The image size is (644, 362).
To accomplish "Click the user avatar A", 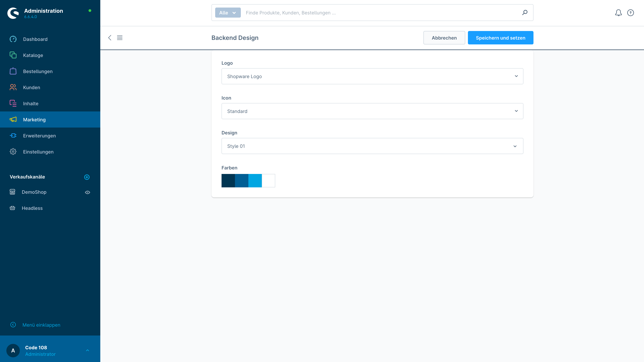I will coord(13,350).
